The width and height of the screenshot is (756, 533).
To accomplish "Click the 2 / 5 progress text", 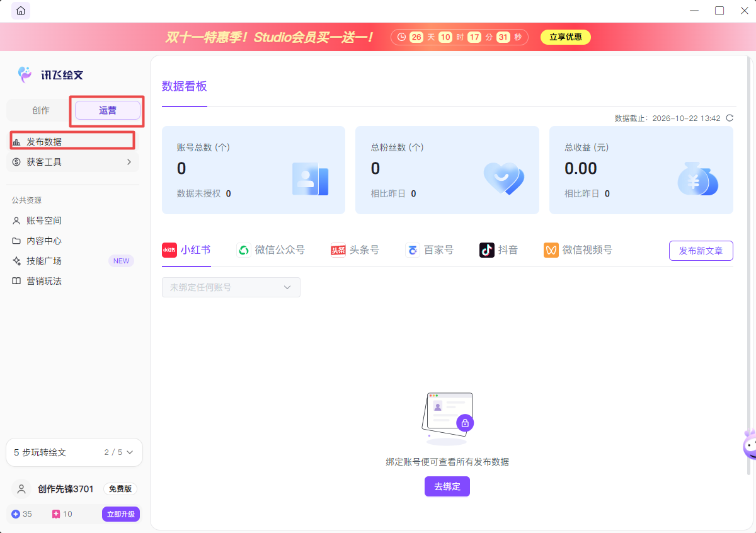I will pyautogui.click(x=113, y=452).
